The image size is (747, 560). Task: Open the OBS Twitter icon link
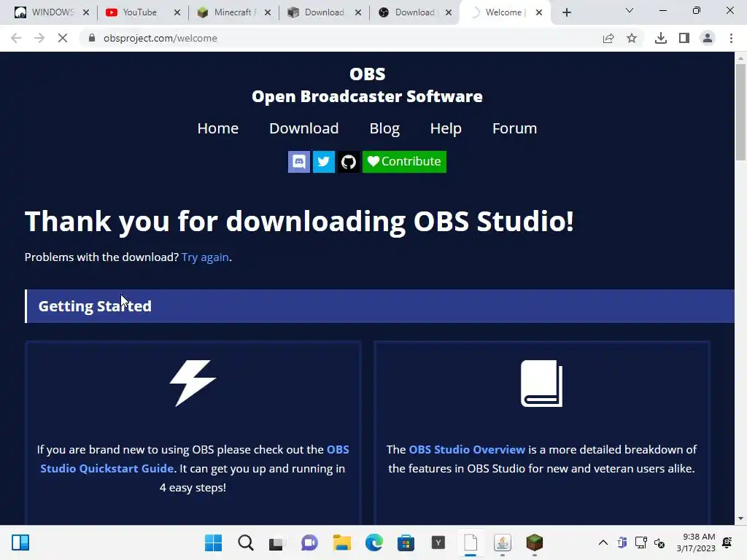pos(323,162)
